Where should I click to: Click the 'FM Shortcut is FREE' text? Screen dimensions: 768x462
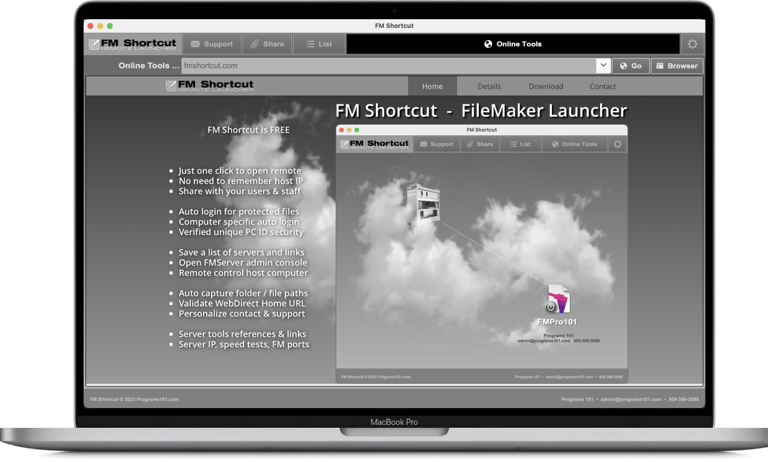click(x=248, y=130)
